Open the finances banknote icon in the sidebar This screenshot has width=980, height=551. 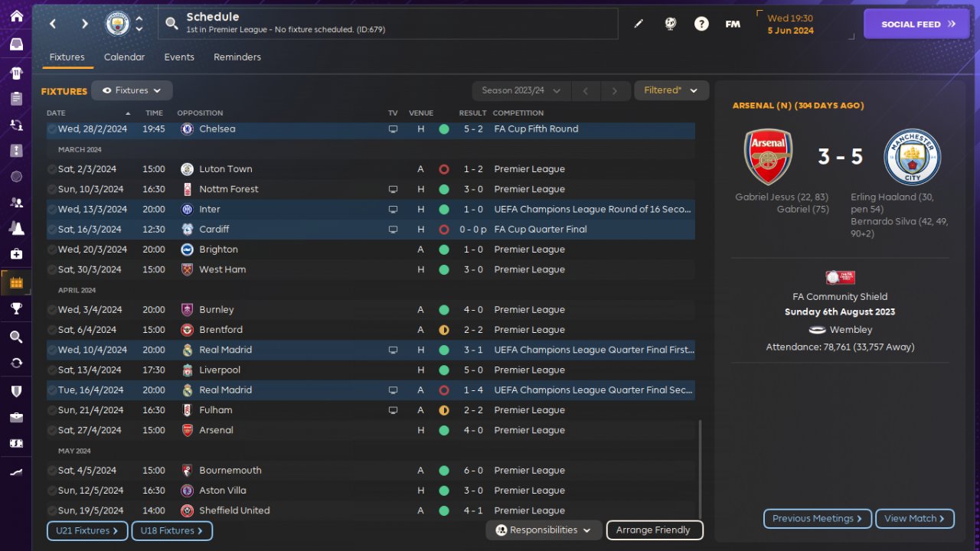pyautogui.click(x=16, y=443)
